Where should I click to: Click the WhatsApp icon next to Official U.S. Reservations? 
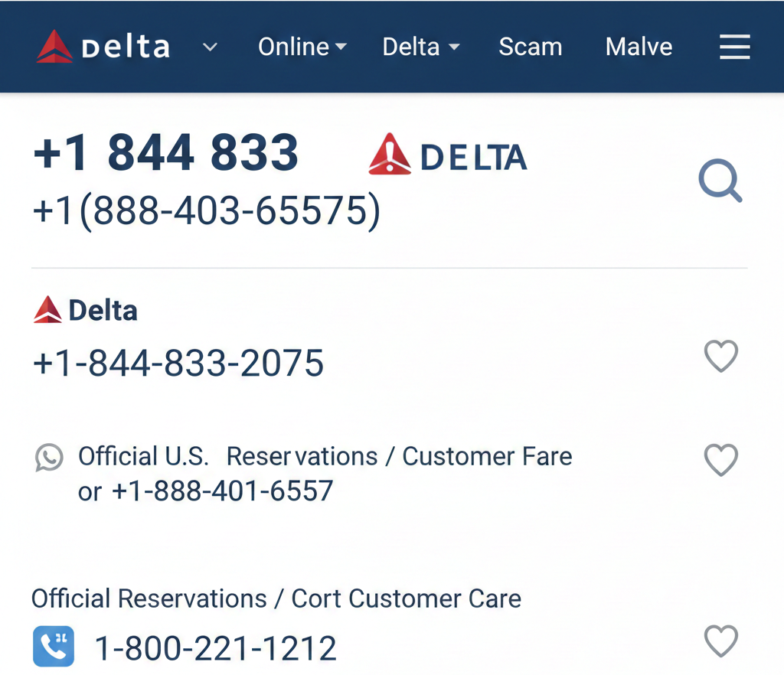coord(49,457)
